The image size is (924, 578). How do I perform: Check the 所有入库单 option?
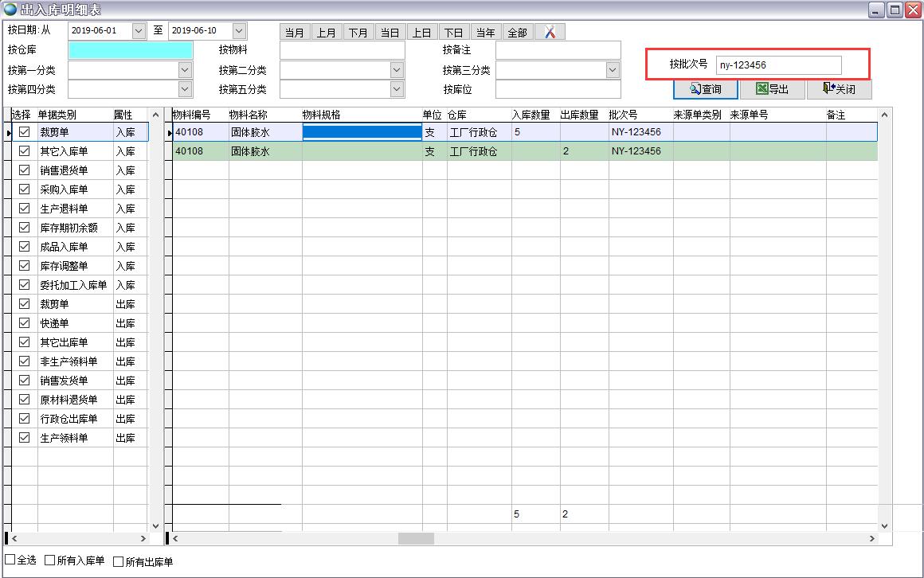point(50,560)
